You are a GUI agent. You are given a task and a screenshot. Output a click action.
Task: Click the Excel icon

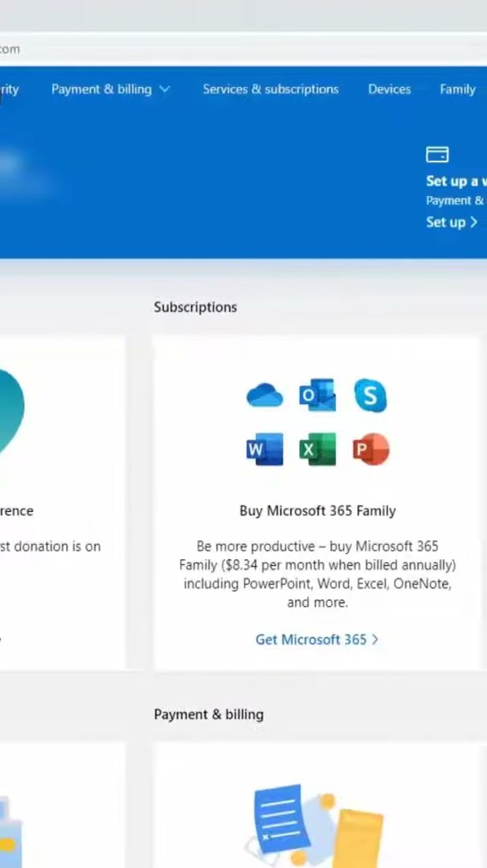[317, 449]
